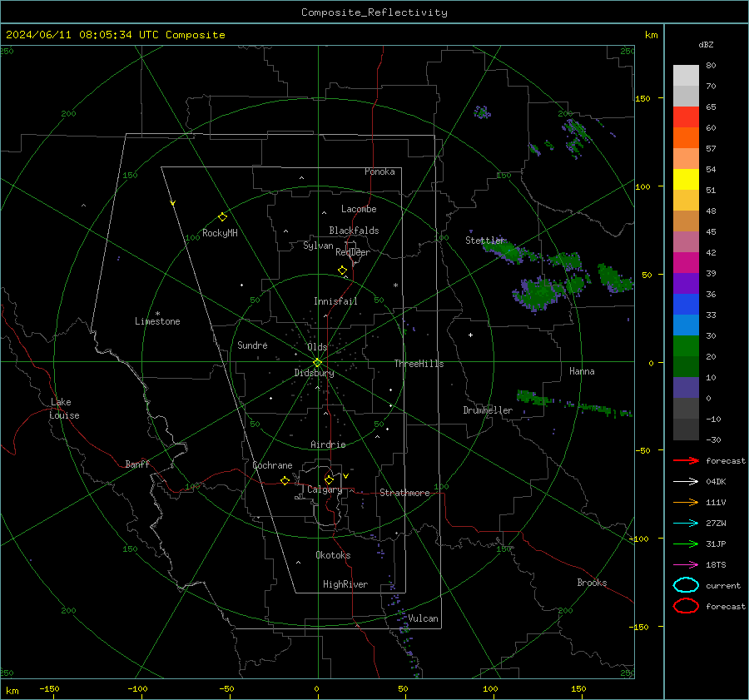
Task: Click the Sylvan town label
Action: [318, 246]
